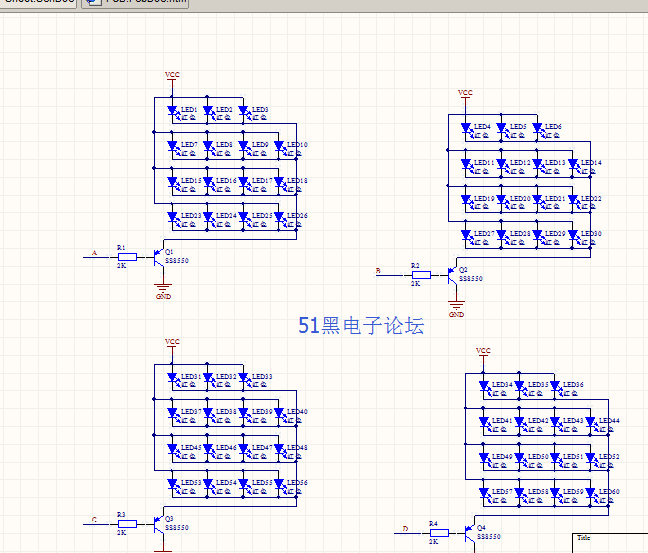This screenshot has width=648, height=553.
Task: Click the LED55 designator text
Action: tap(262, 483)
